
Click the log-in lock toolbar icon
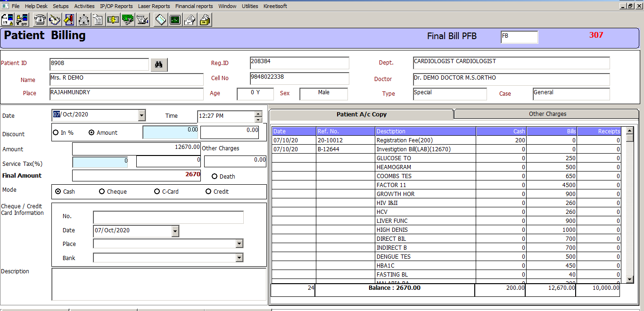[8, 20]
